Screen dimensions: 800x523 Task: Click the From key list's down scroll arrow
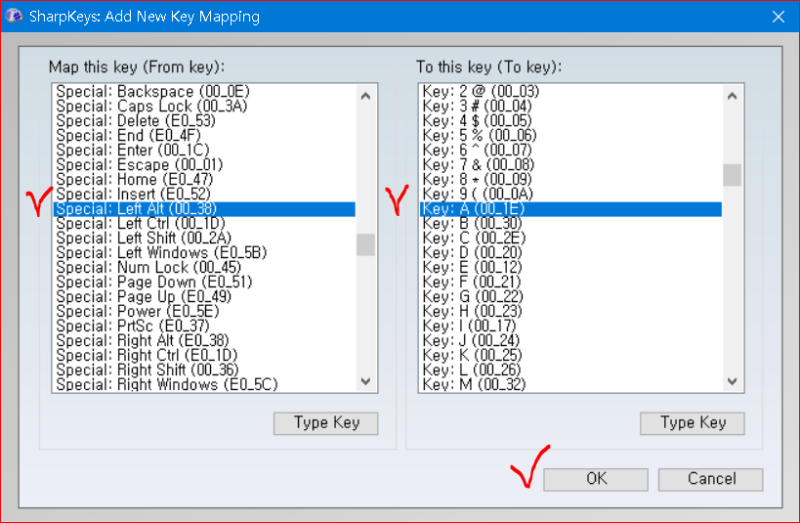pyautogui.click(x=365, y=381)
